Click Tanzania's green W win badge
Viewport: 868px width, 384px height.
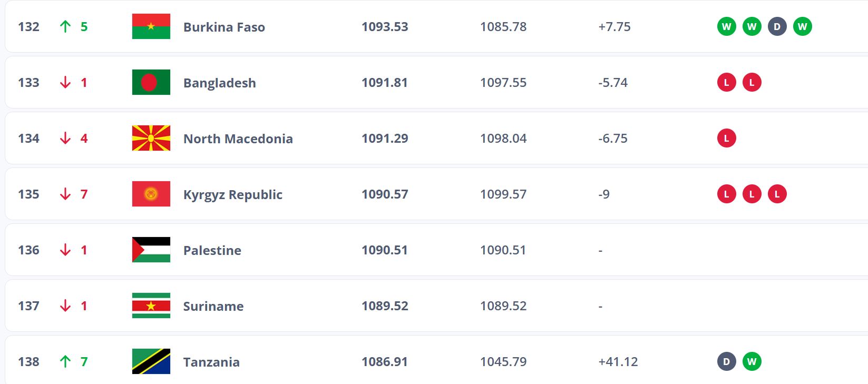752,361
